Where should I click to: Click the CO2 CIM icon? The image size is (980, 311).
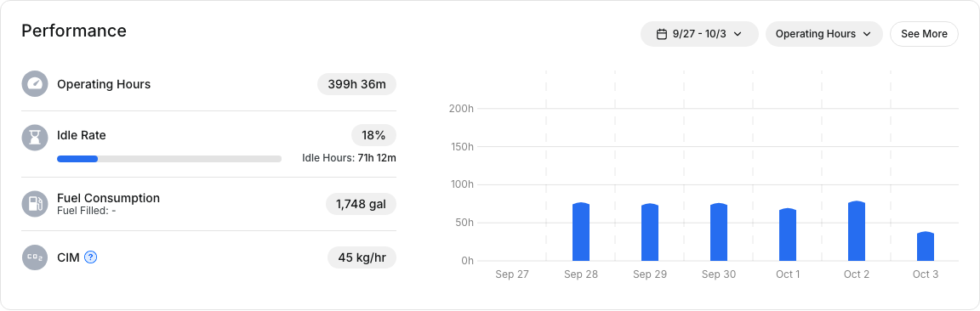(x=35, y=257)
